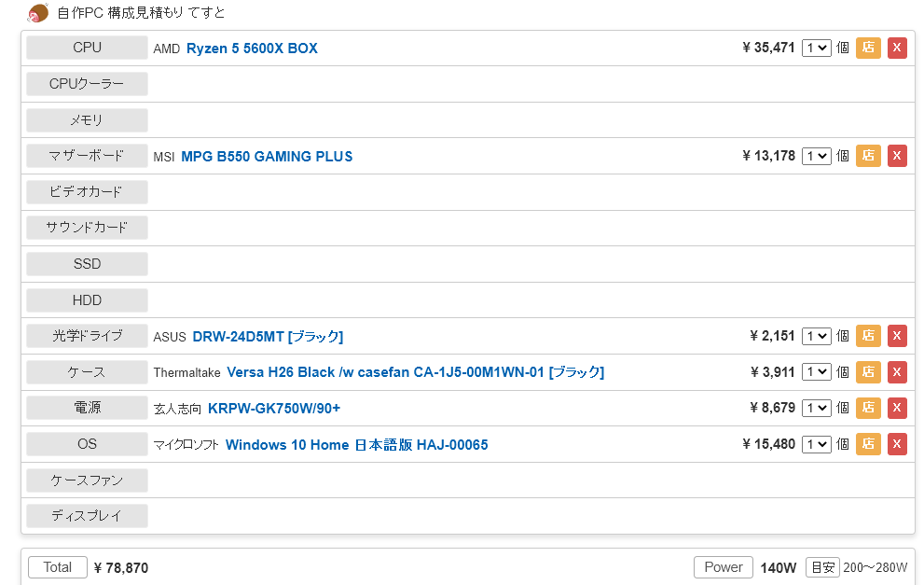This screenshot has height=585, width=924.
Task: Click the 200〜280W estimate text
Action: click(x=876, y=567)
